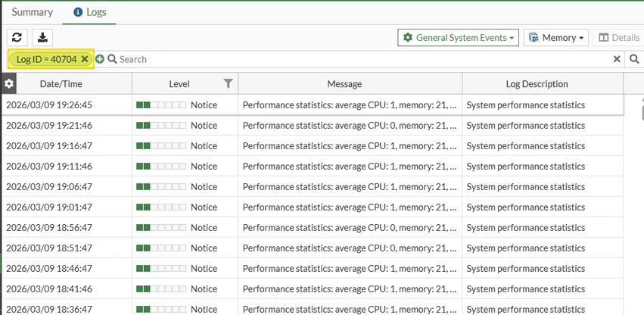644x315 pixels.
Task: Select the log entry at 18:36:47
Action: coord(313,307)
